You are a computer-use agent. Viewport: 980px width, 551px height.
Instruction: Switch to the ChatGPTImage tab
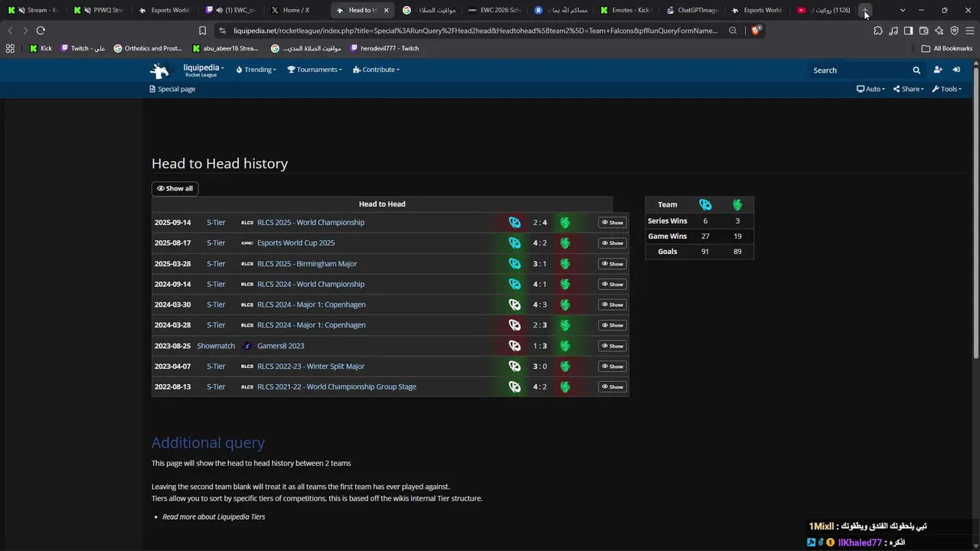[x=692, y=10]
